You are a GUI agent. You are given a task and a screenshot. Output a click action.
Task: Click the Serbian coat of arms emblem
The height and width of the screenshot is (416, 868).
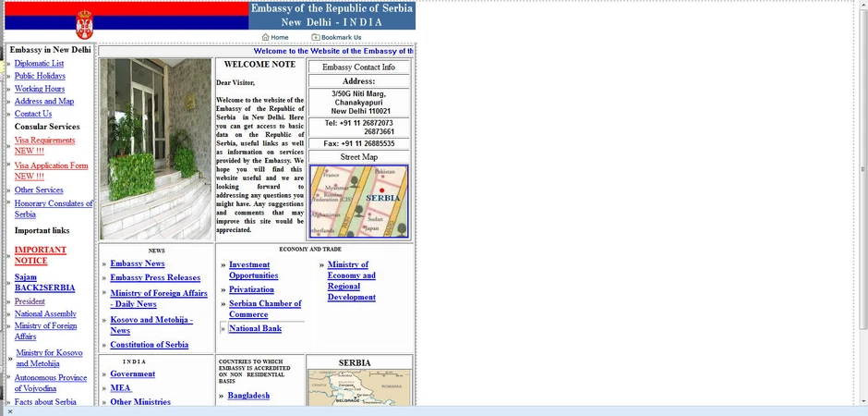tap(85, 24)
